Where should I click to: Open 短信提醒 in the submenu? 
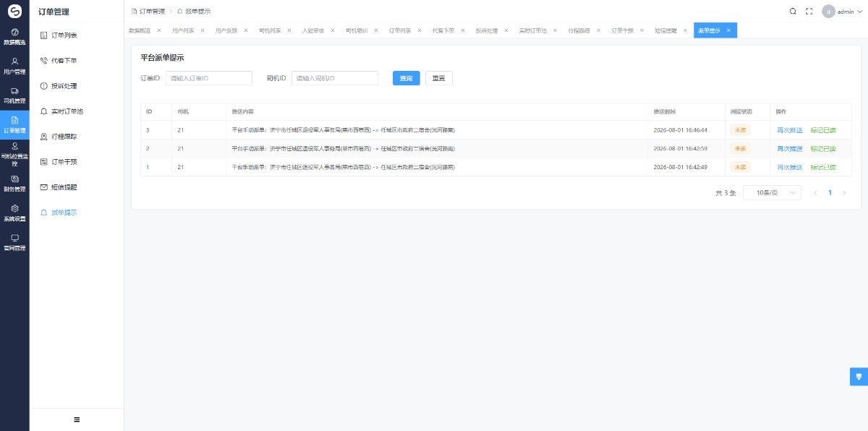coord(77,187)
